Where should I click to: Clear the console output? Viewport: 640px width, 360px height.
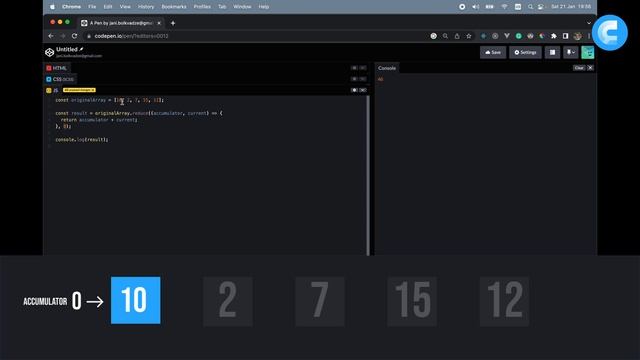tap(579, 68)
